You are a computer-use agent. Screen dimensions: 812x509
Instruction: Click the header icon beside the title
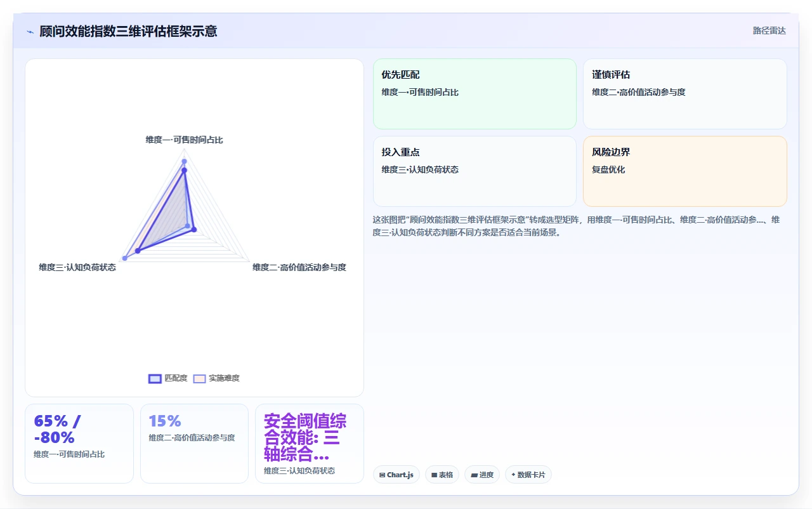[x=30, y=31]
